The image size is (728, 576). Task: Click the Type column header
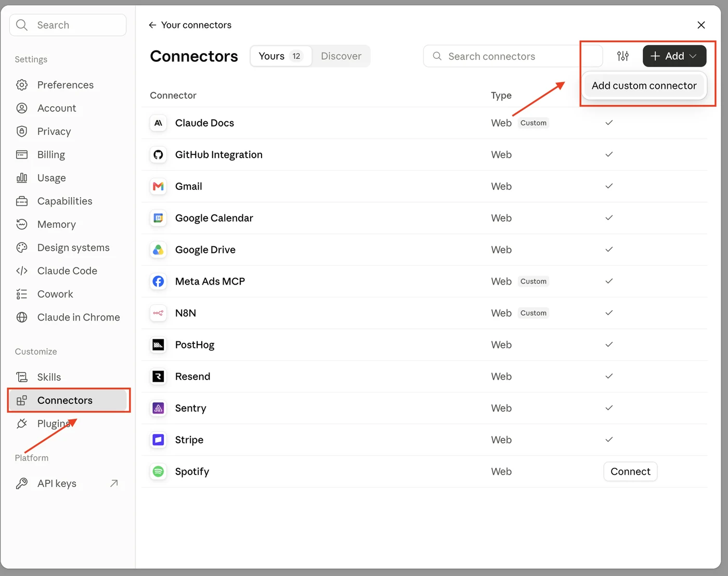click(x=501, y=96)
